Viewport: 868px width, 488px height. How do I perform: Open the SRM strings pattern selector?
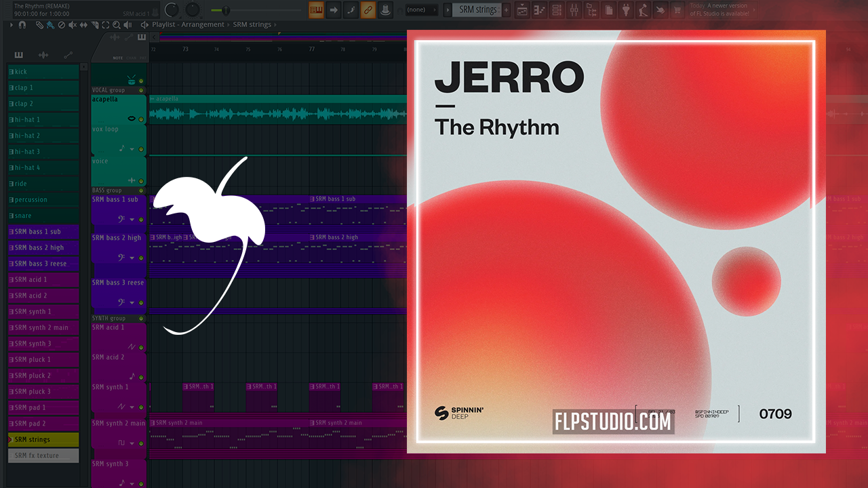(x=478, y=10)
